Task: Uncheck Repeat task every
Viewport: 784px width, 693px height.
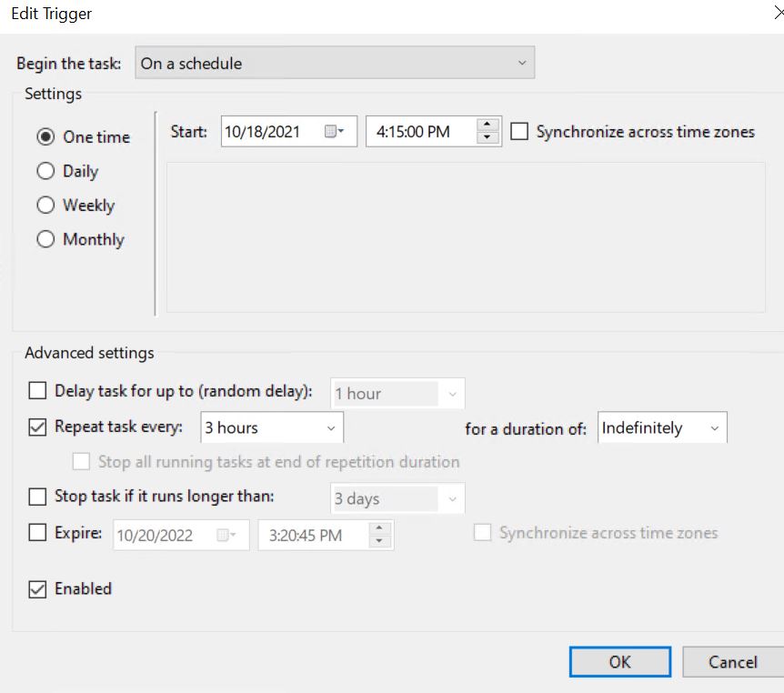Action: point(37,427)
